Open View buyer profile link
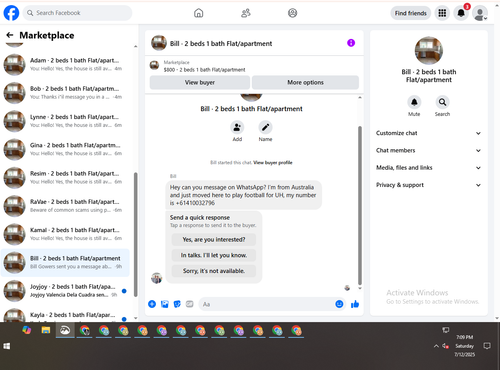 click(x=273, y=163)
